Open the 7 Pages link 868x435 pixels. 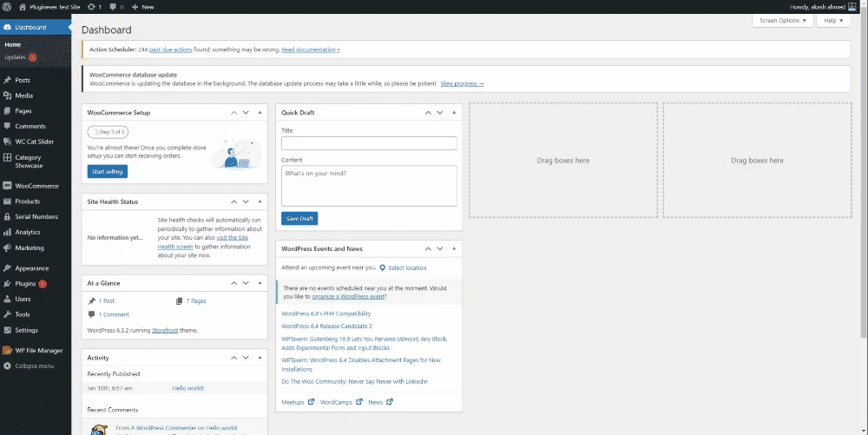(196, 301)
